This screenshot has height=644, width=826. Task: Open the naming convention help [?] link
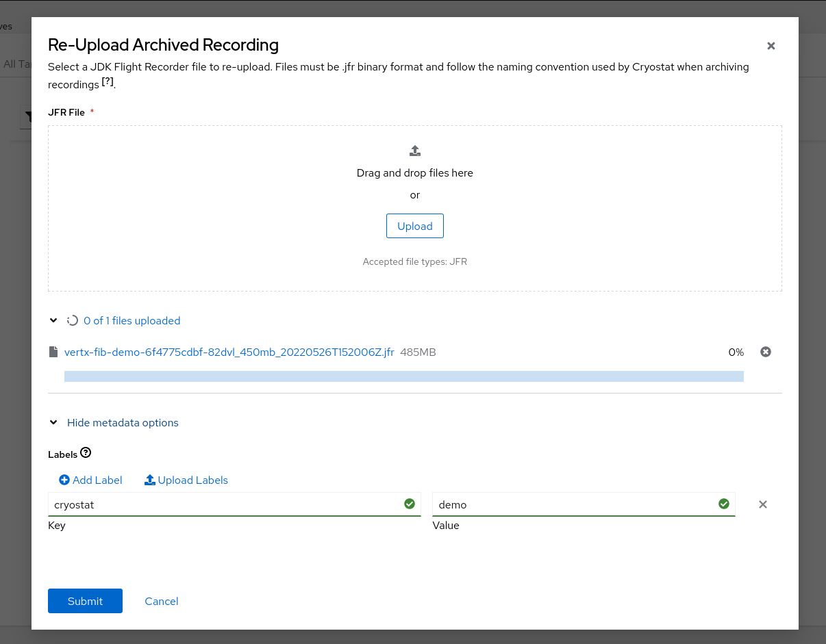coord(108,82)
